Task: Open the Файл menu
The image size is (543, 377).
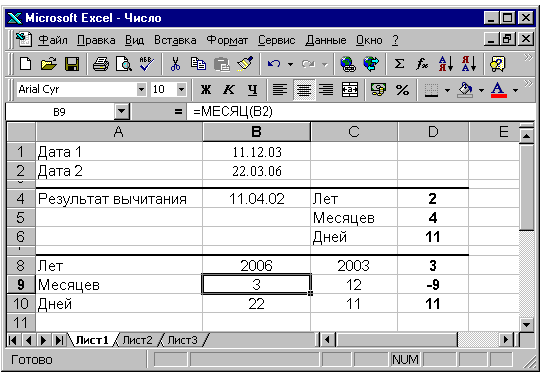Action: point(53,40)
